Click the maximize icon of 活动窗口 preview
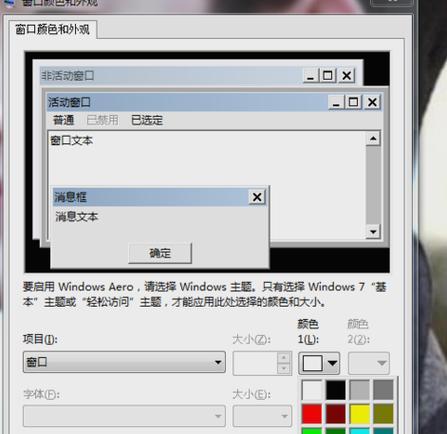This screenshot has height=434, width=447. click(x=353, y=102)
